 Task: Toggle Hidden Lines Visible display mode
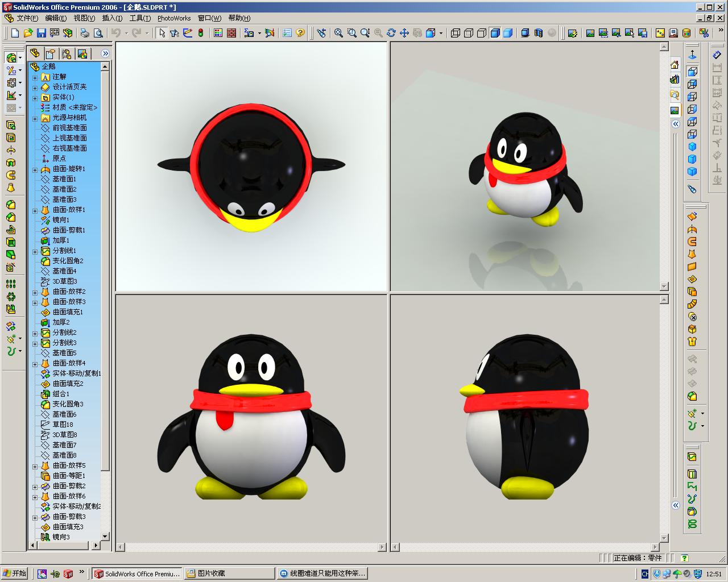pos(468,33)
